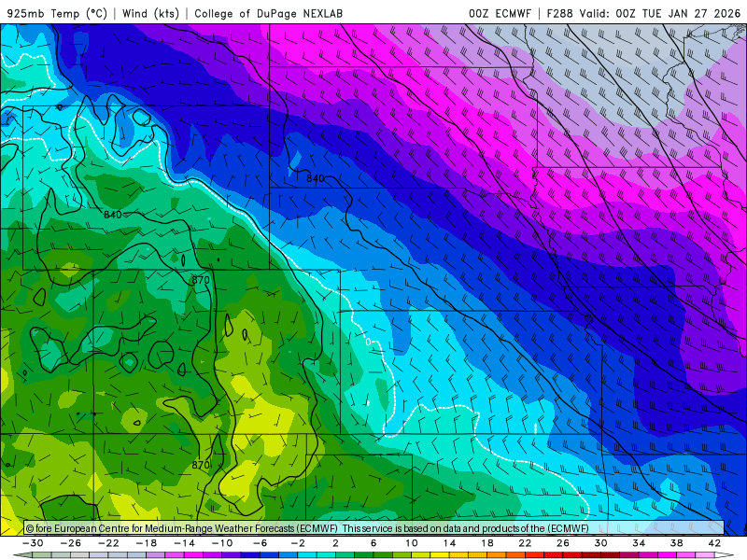Image resolution: width=747 pixels, height=560 pixels.
Task: Select the 'Wind (kts)' header label
Action: 150,13
